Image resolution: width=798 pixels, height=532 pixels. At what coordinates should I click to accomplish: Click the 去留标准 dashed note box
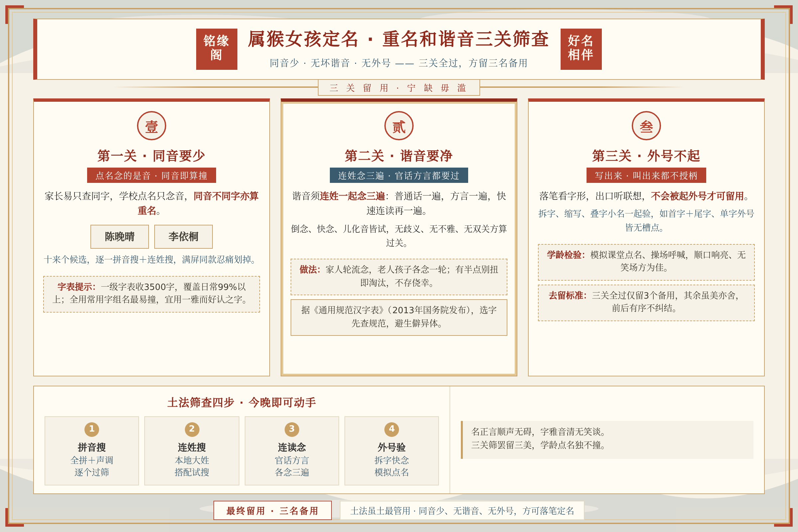[646, 303]
